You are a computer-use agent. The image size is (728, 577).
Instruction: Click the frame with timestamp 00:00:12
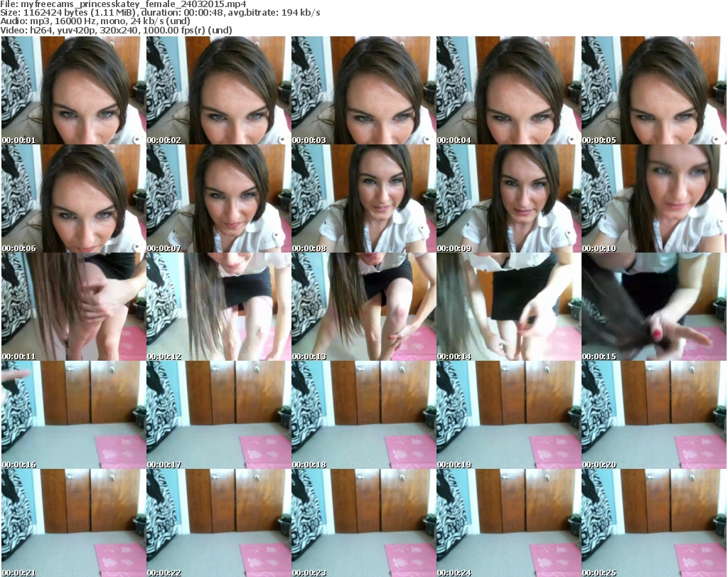pyautogui.click(x=219, y=307)
